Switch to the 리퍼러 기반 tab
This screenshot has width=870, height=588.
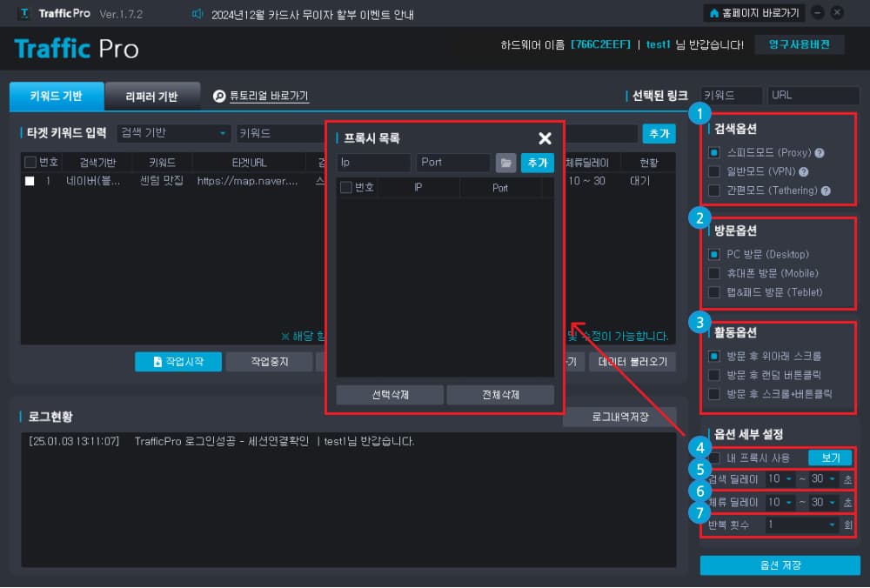pyautogui.click(x=152, y=97)
